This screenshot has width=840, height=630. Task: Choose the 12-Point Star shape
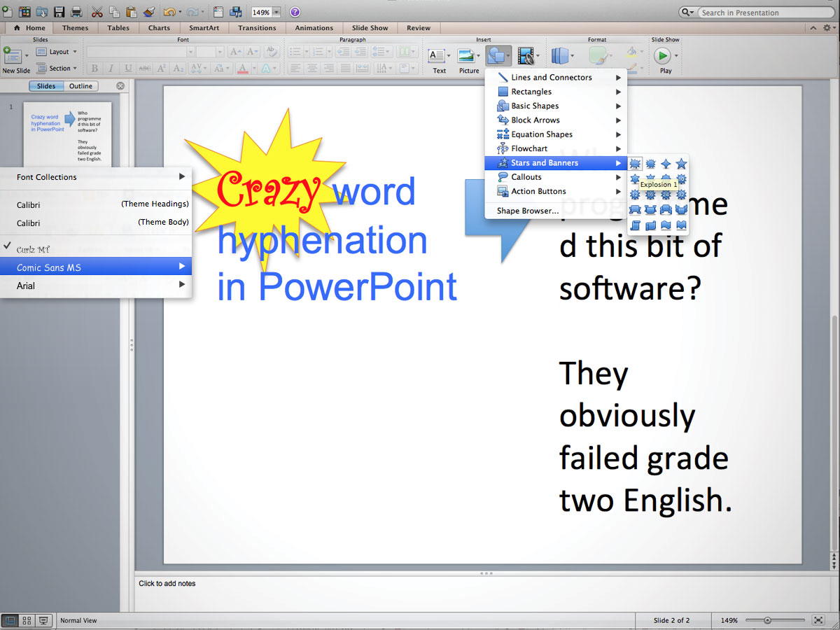(x=635, y=195)
